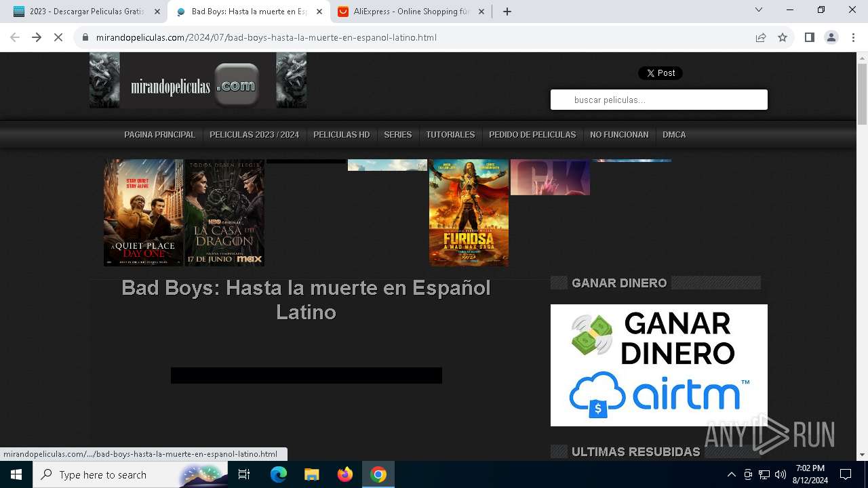Viewport: 868px width, 488px height.
Task: Click the scrollbar down arrow
Action: (x=862, y=455)
